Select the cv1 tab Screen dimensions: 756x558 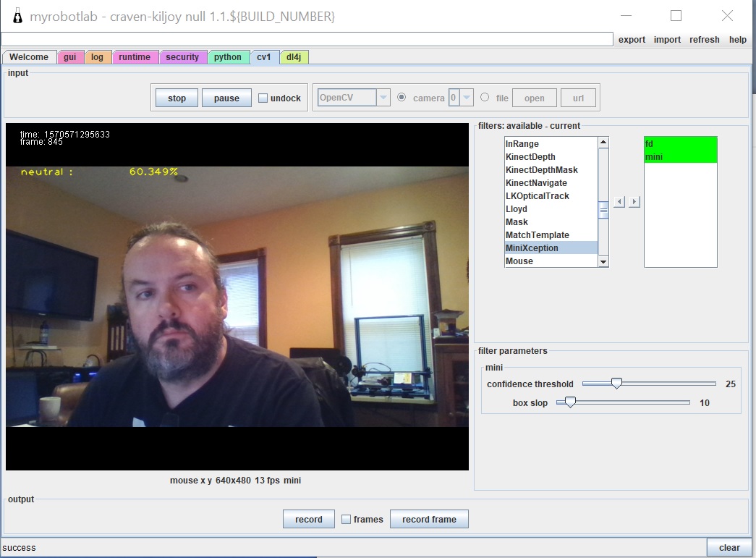pos(264,57)
